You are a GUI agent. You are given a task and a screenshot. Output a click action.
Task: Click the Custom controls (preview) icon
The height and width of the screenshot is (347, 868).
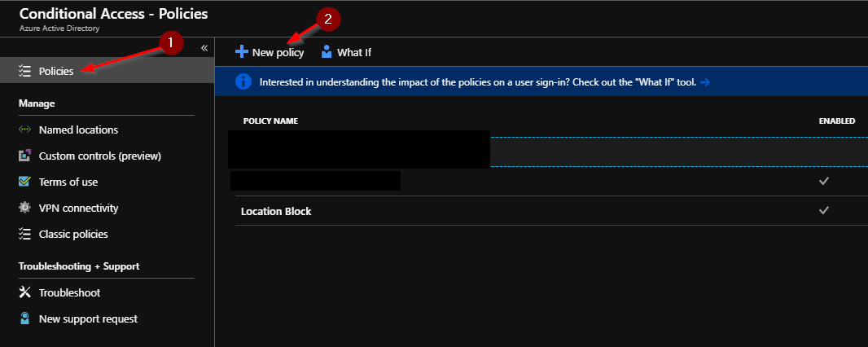pos(24,156)
